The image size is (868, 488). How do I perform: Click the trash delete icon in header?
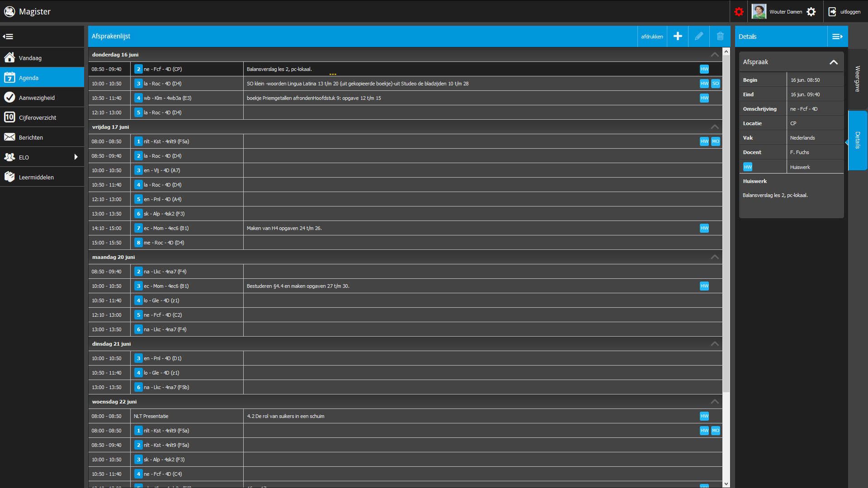[x=720, y=37]
